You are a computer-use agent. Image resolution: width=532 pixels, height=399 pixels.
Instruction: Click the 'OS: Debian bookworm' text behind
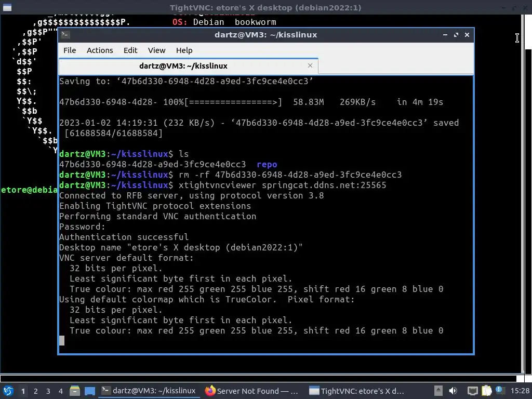click(224, 22)
